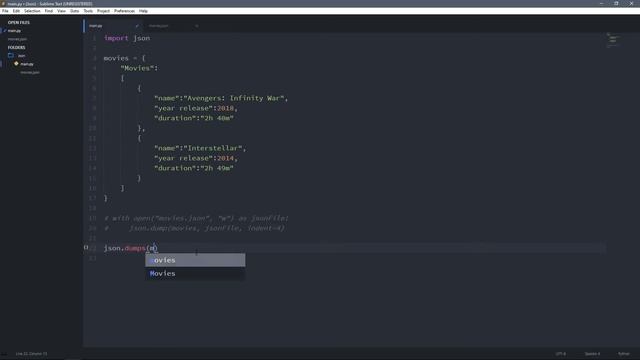Click the 'movies = {' line
Screen dimensions: 640x360
point(124,58)
